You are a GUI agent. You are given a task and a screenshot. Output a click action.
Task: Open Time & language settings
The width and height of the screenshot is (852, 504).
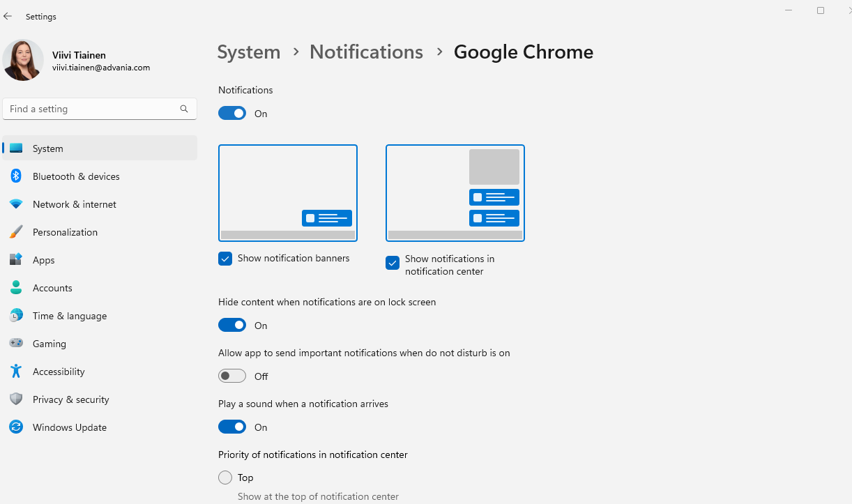[100, 316]
